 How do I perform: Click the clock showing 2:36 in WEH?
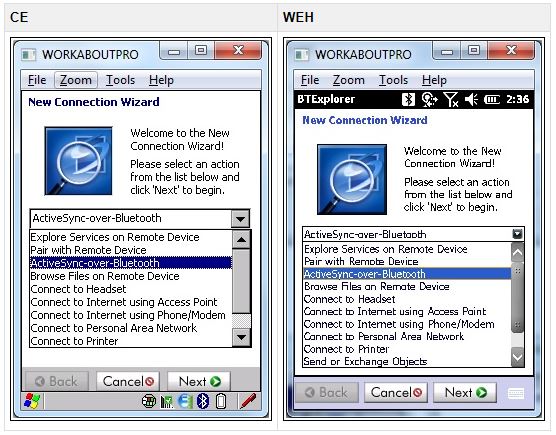point(518,99)
